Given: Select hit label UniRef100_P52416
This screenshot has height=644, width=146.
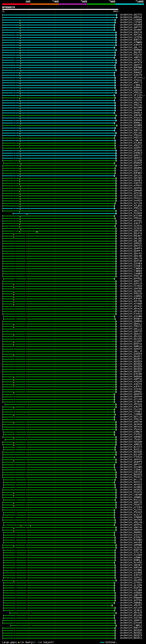Looking at the screenshot, I should [x=131, y=429].
